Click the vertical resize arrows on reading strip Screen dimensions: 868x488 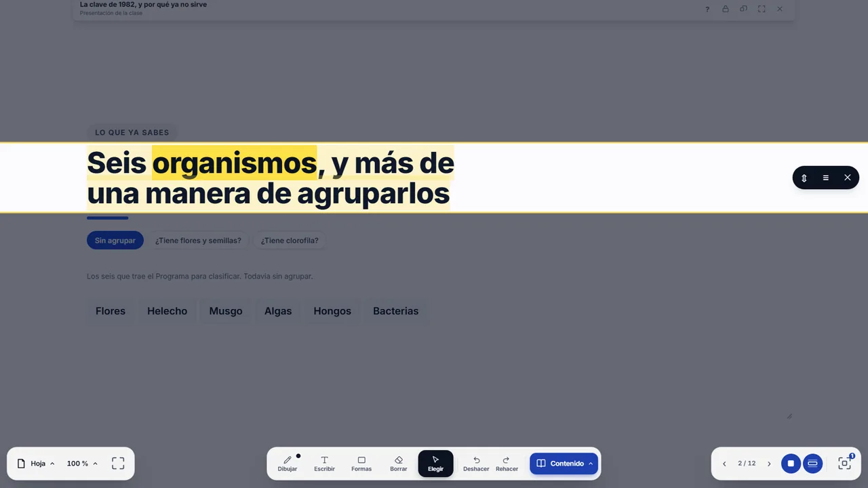pyautogui.click(x=804, y=178)
